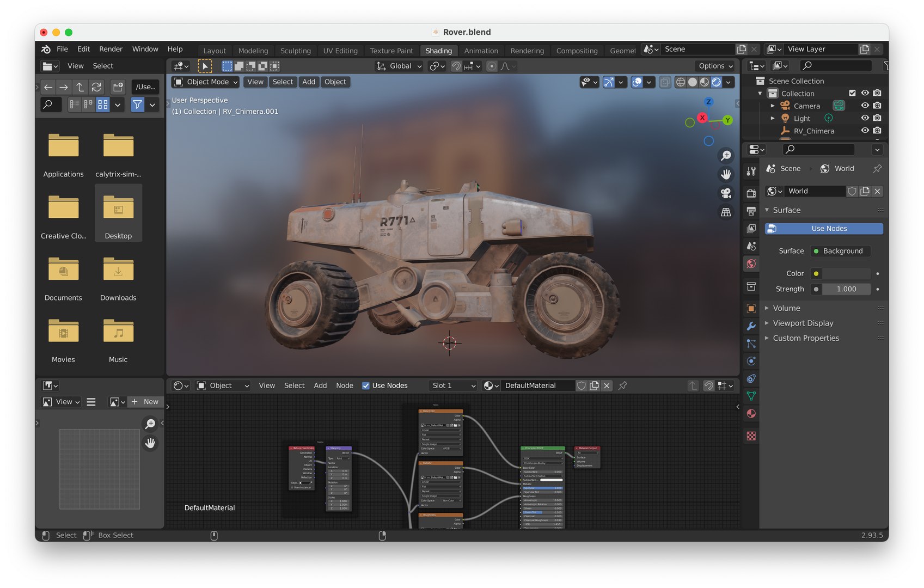Image resolution: width=924 pixels, height=588 pixels.
Task: Open the Render properties tab
Action: (751, 193)
